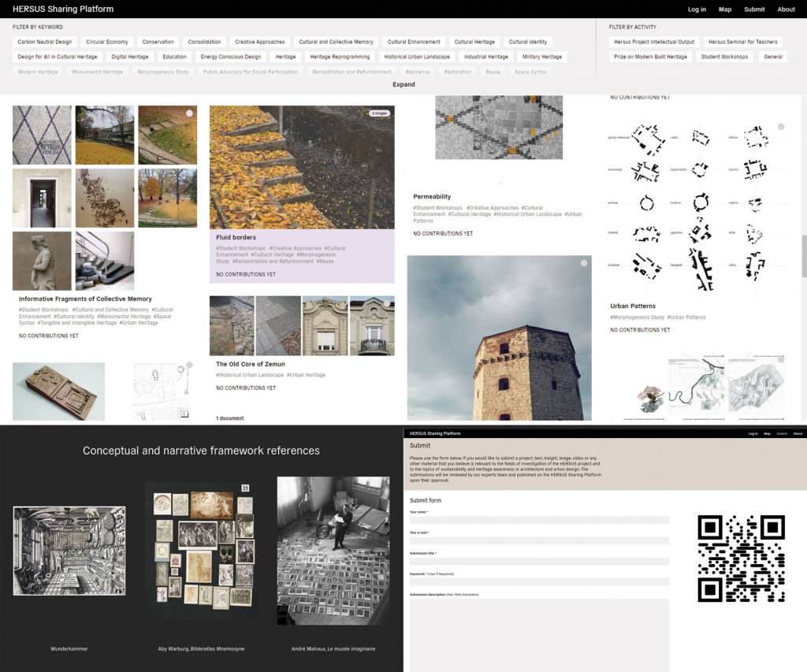Choose the Digital Heritage keyword
This screenshot has width=807, height=672.
(130, 57)
